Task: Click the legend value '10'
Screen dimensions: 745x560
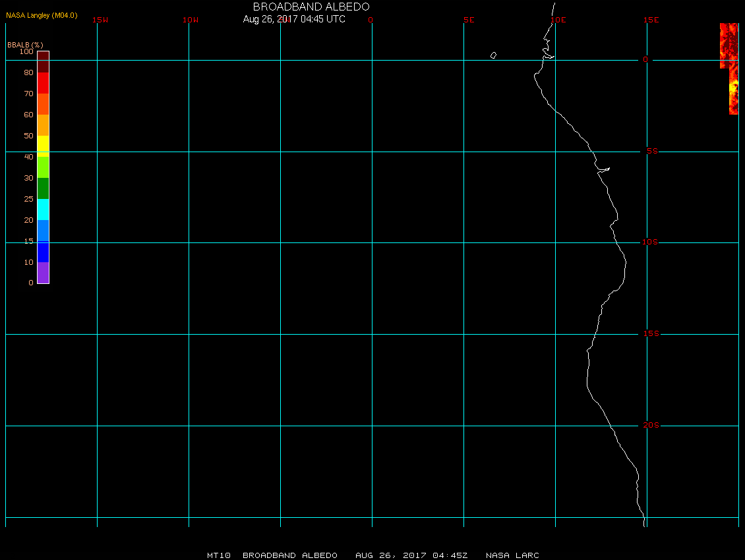Action: click(29, 262)
